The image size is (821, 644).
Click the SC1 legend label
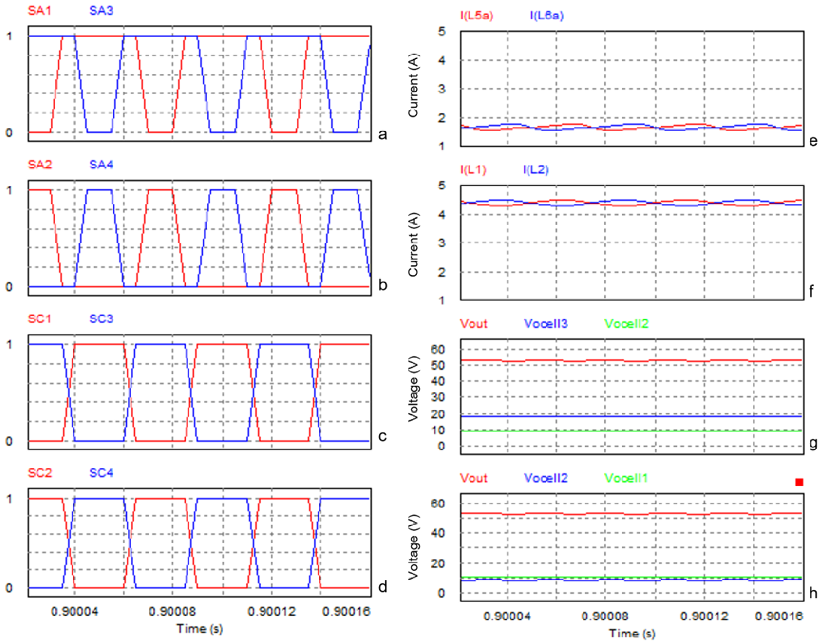[x=39, y=319]
